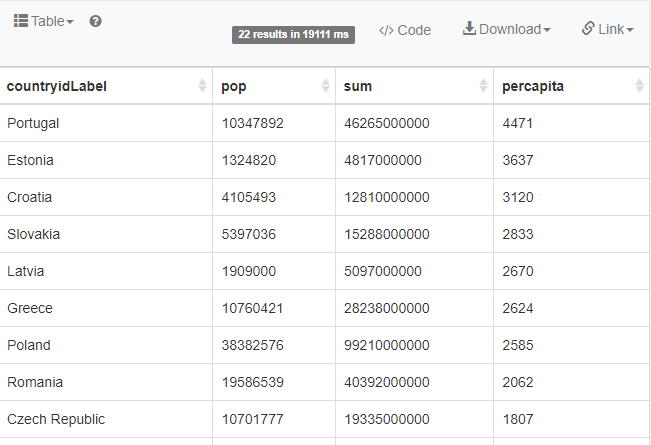Select the Czech Republic cell
This screenshot has height=445, width=651.
[x=56, y=419]
